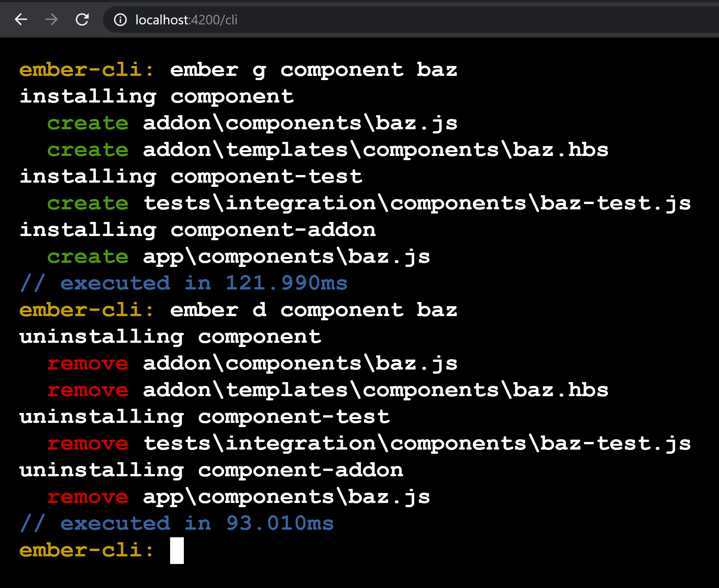Reload the localhost page
The image size is (719, 588).
[x=82, y=19]
